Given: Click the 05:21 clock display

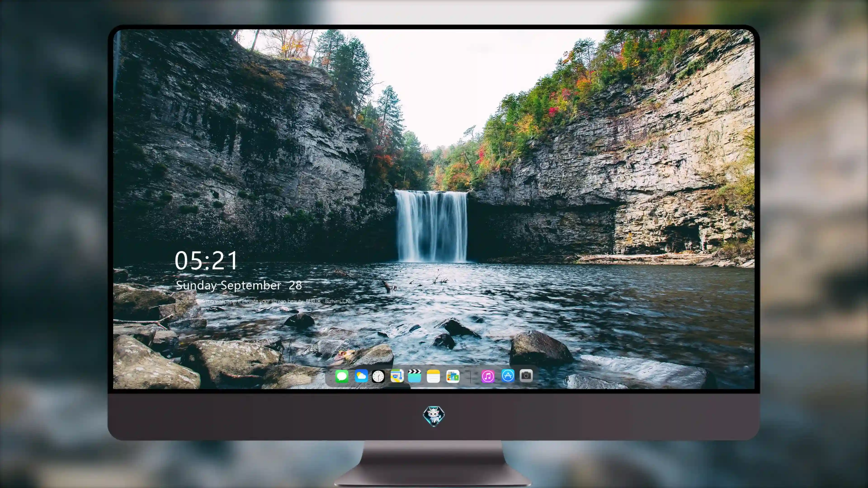Looking at the screenshot, I should coord(206,261).
